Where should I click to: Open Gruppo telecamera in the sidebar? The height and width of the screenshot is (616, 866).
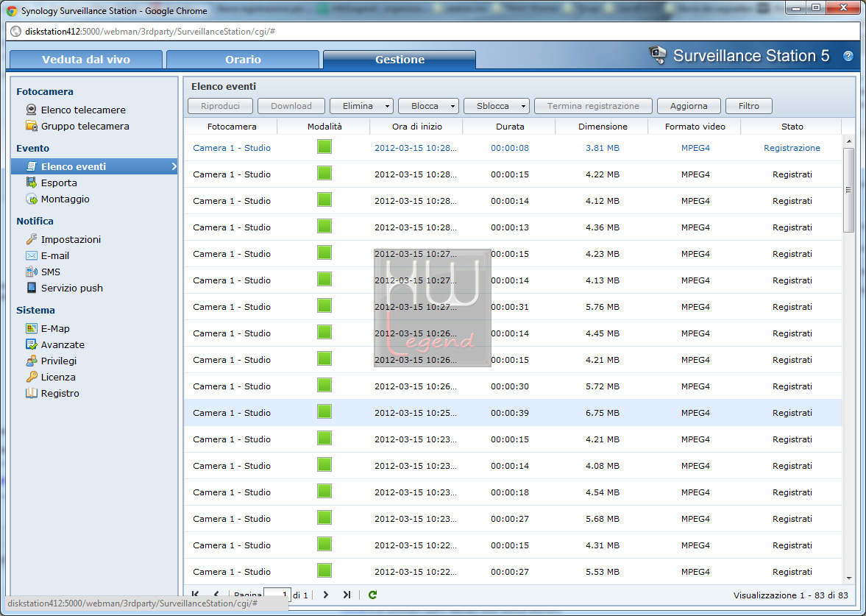point(78,126)
